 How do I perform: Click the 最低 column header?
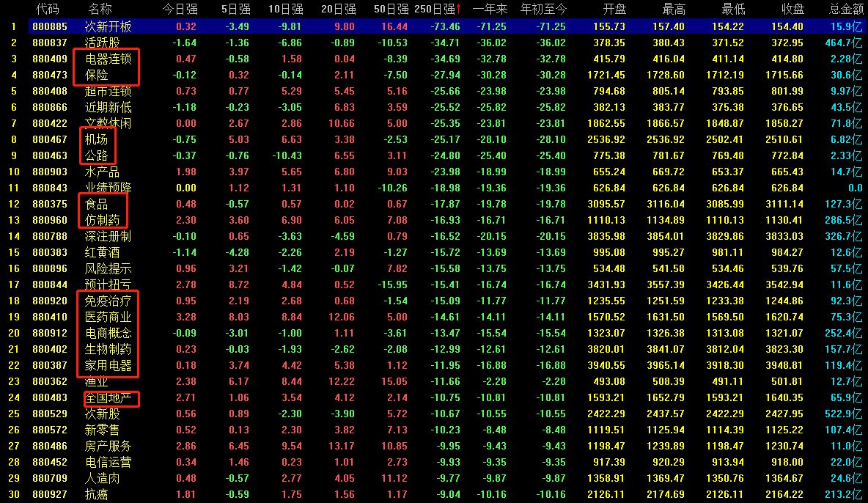[733, 9]
